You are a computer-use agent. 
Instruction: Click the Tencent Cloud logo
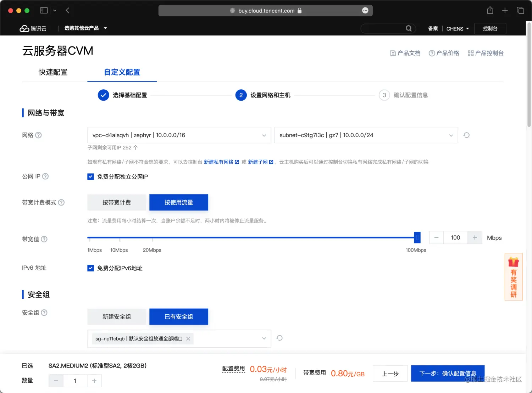[x=33, y=29]
